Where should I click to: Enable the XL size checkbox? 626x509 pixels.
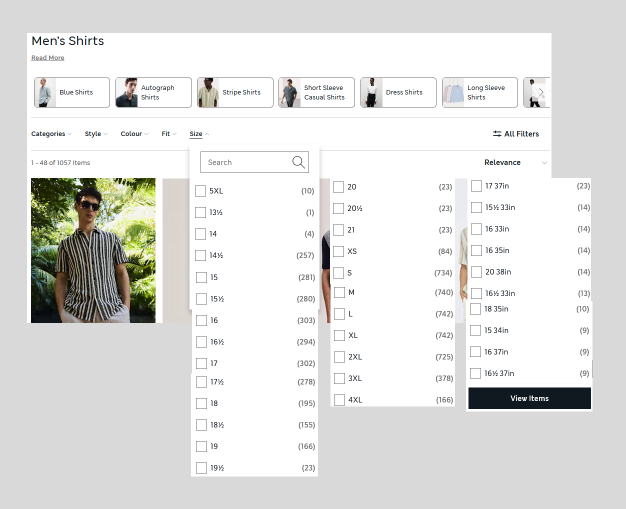[x=339, y=335]
